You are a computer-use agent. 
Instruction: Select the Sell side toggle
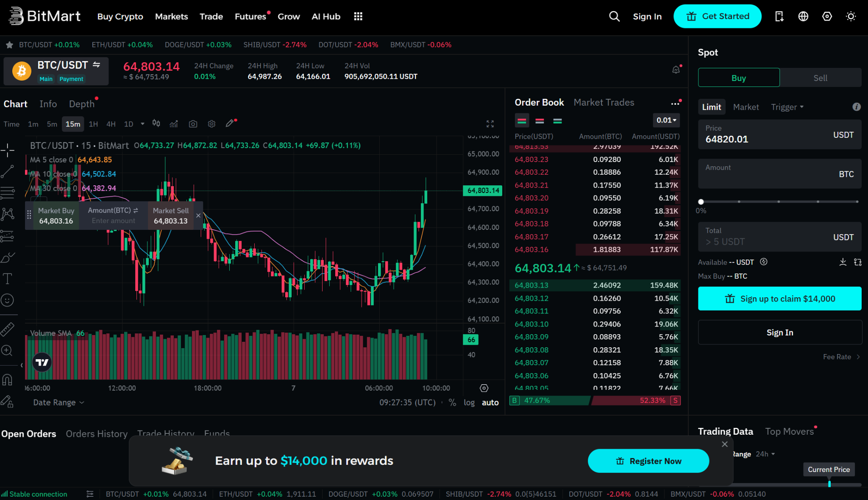pyautogui.click(x=820, y=78)
